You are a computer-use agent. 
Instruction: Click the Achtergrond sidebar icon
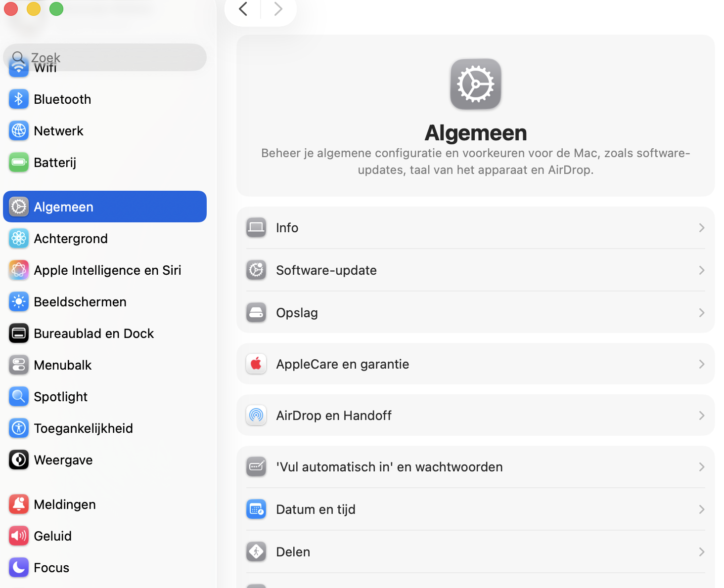(18, 238)
